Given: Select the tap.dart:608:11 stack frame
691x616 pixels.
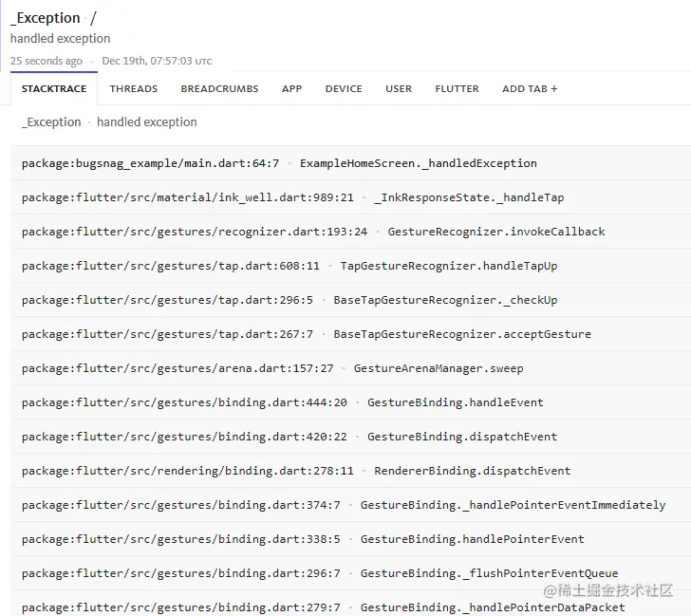Looking at the screenshot, I should (x=351, y=266).
